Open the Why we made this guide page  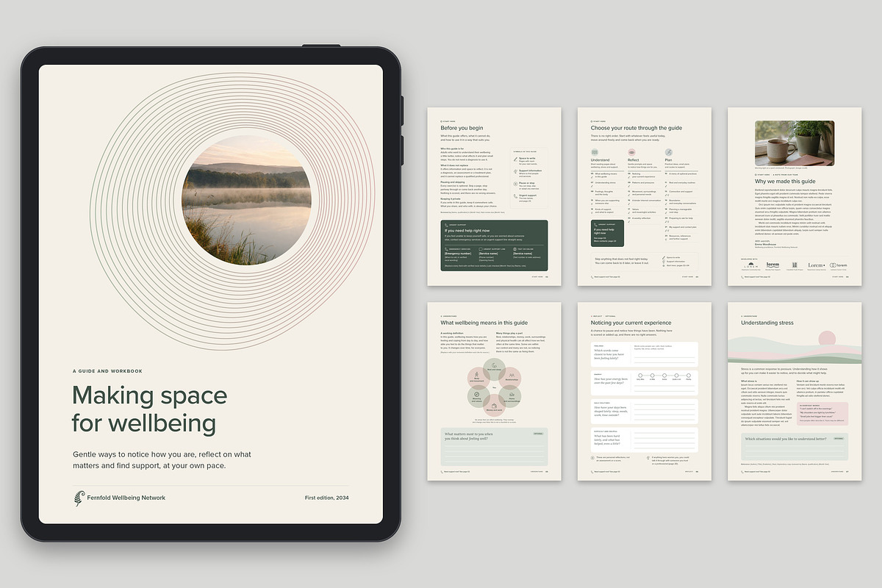[x=795, y=196]
